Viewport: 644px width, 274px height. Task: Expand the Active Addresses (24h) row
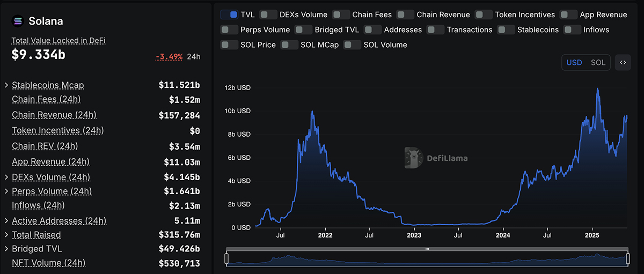coord(6,220)
